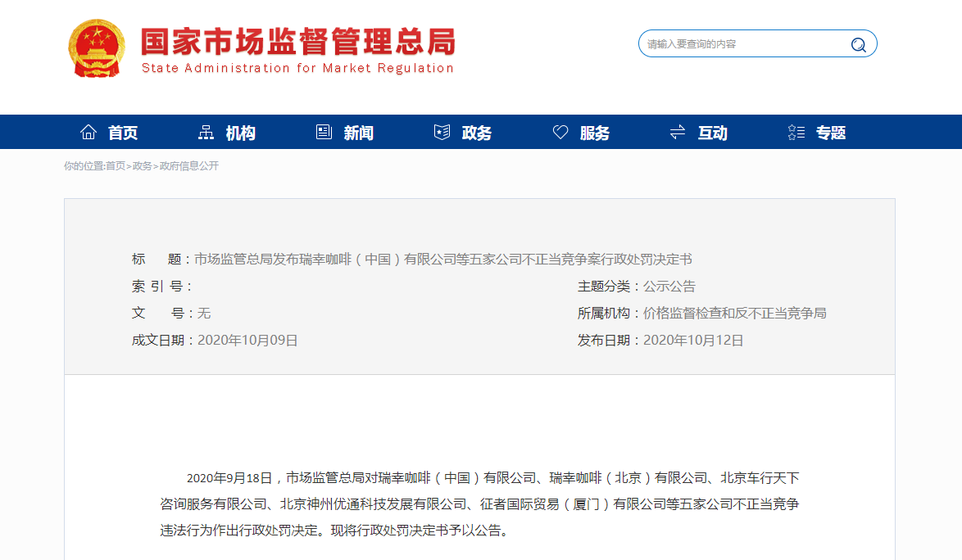Click the newspaper icon beside 新闻

tap(322, 131)
